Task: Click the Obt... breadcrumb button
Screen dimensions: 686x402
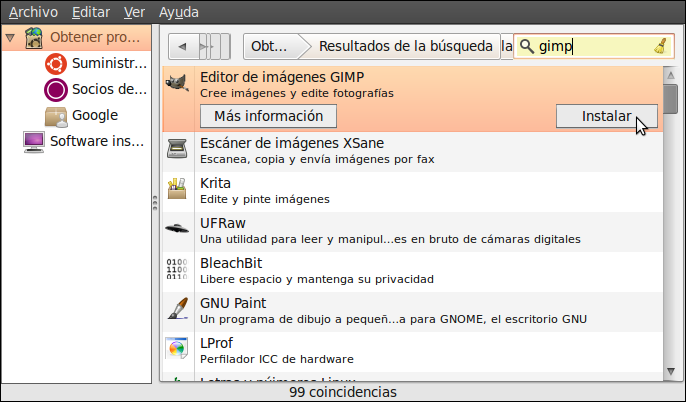Action: point(270,46)
